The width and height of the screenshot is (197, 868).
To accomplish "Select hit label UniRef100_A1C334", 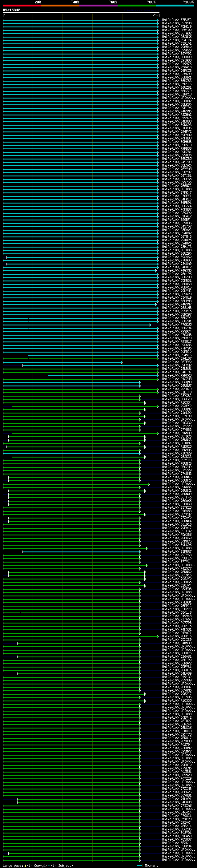I will pos(177,403).
